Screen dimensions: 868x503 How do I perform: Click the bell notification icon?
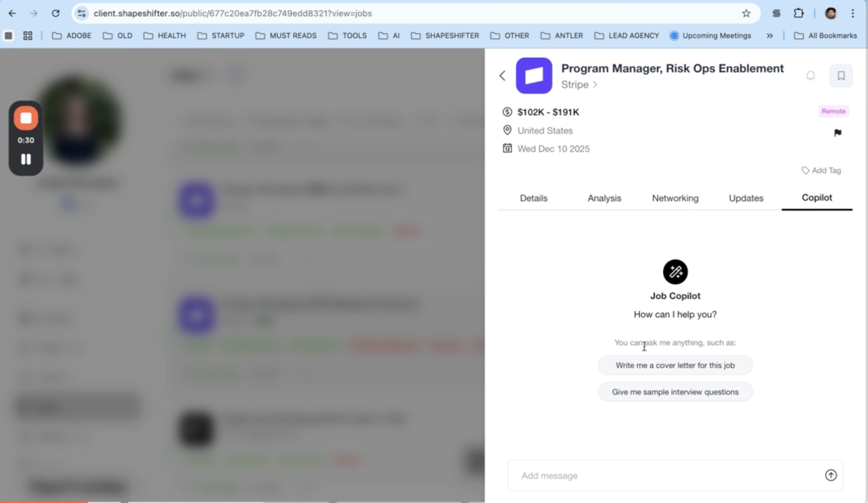click(x=810, y=76)
